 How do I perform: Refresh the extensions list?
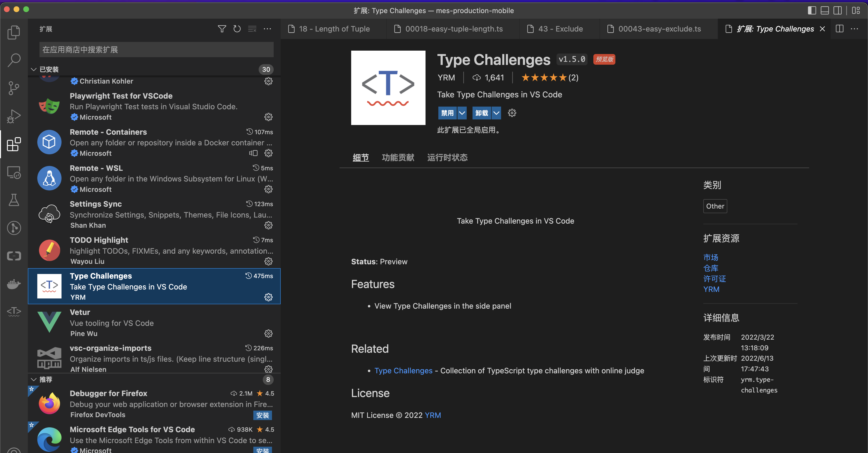coord(237,29)
